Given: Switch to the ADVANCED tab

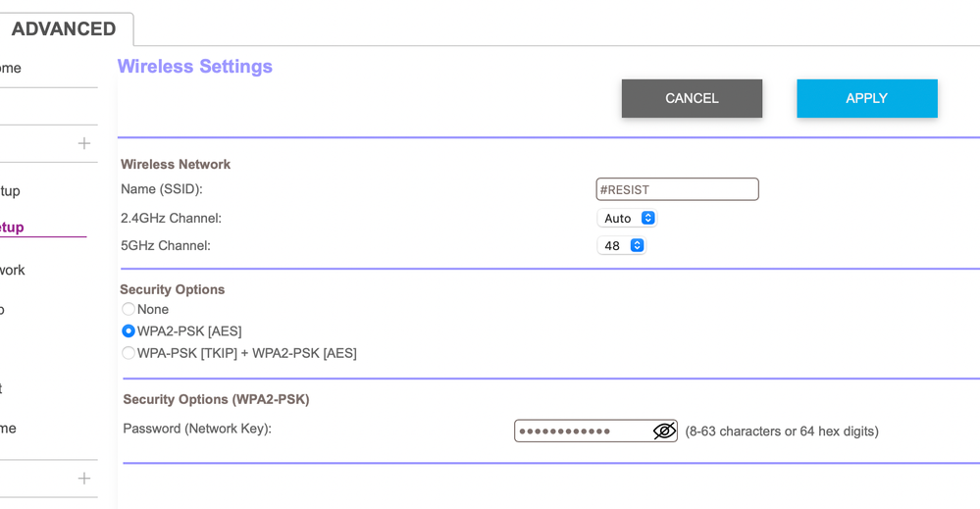Looking at the screenshot, I should [64, 28].
